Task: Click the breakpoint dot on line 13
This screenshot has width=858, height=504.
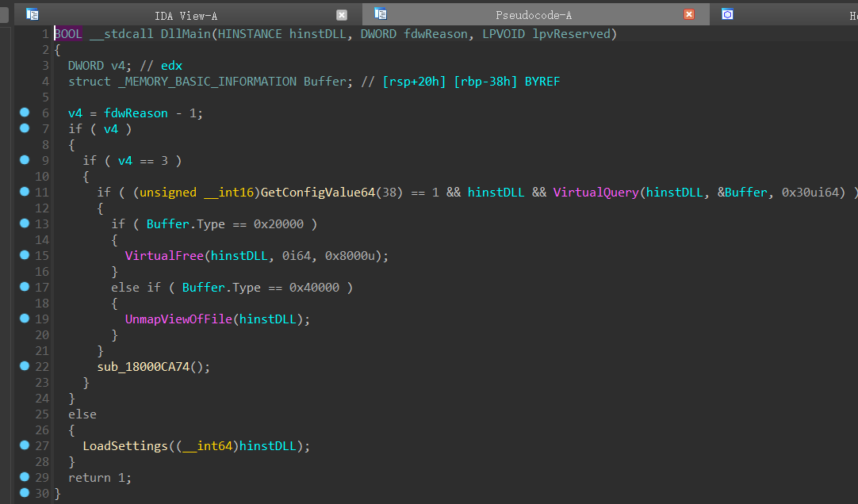Action: [x=24, y=223]
